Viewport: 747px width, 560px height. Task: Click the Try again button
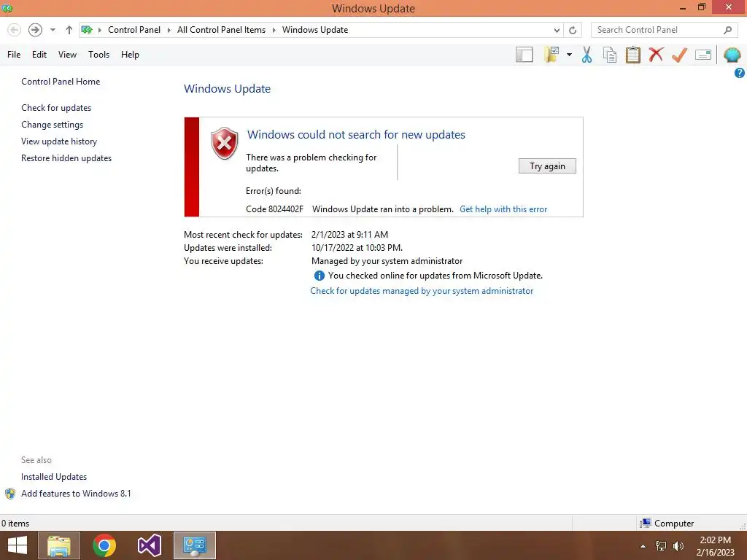click(x=547, y=166)
